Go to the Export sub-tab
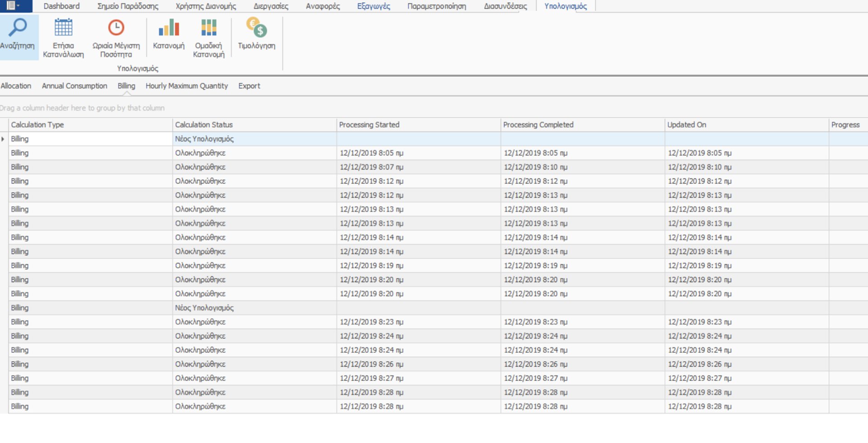868x443 pixels. 249,86
